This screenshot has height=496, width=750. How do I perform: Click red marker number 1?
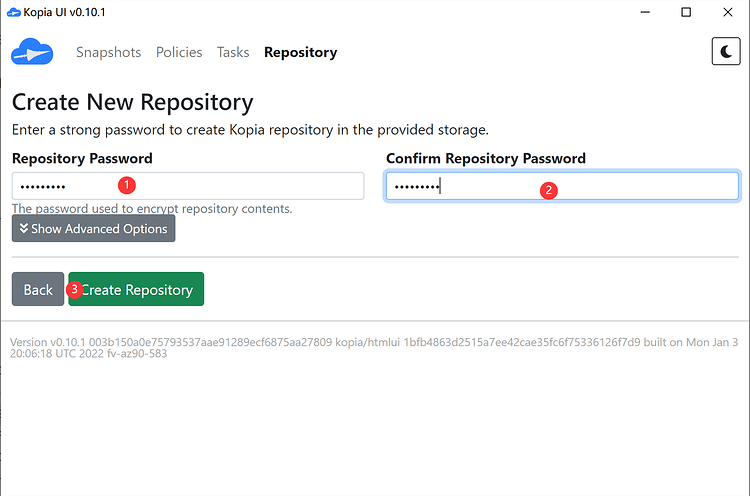[x=126, y=185]
